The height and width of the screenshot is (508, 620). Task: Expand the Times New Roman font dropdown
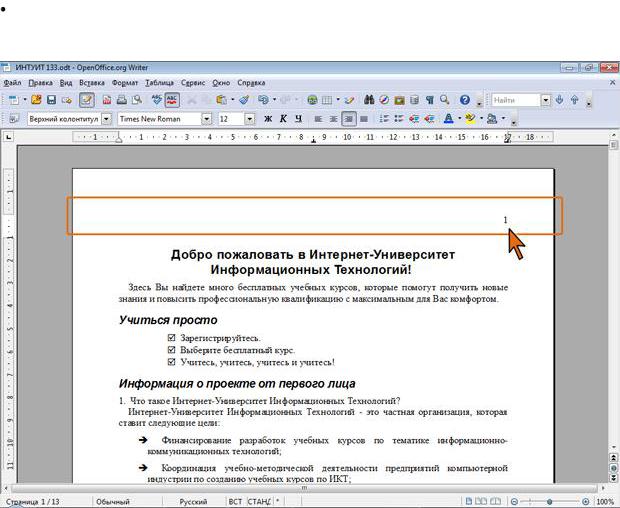coord(206,119)
